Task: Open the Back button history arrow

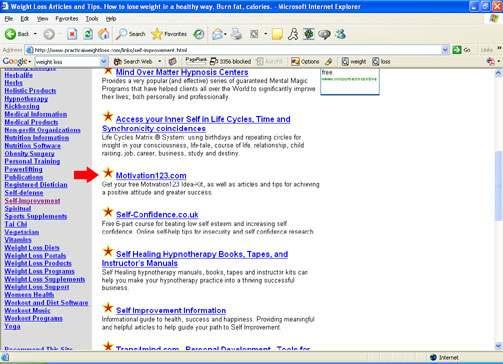Action: pyautogui.click(x=35, y=34)
